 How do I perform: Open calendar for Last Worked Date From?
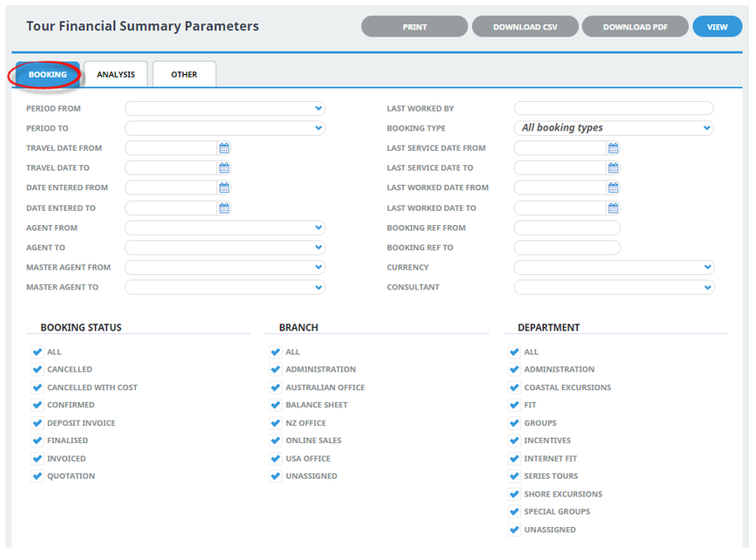click(613, 188)
